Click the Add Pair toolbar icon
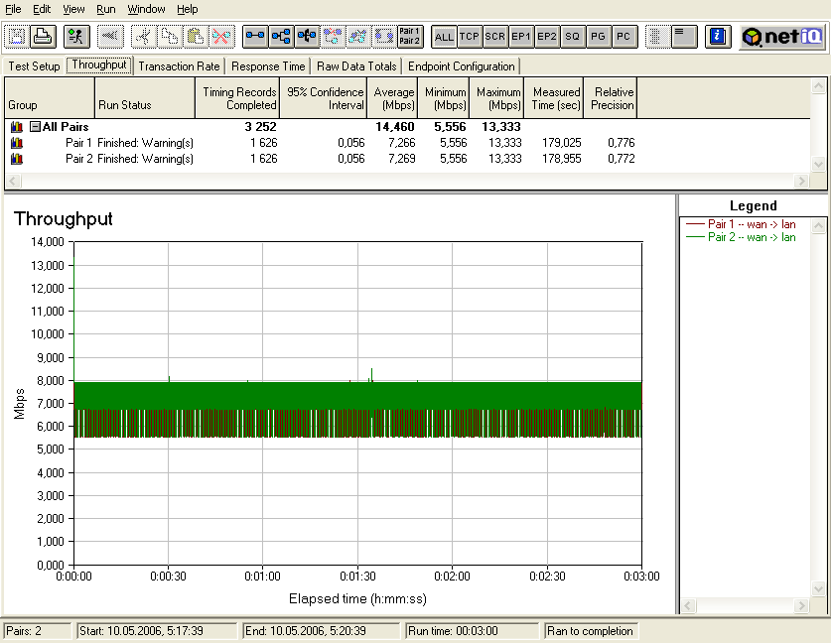Viewport: 832px width, 644px height. tap(255, 37)
